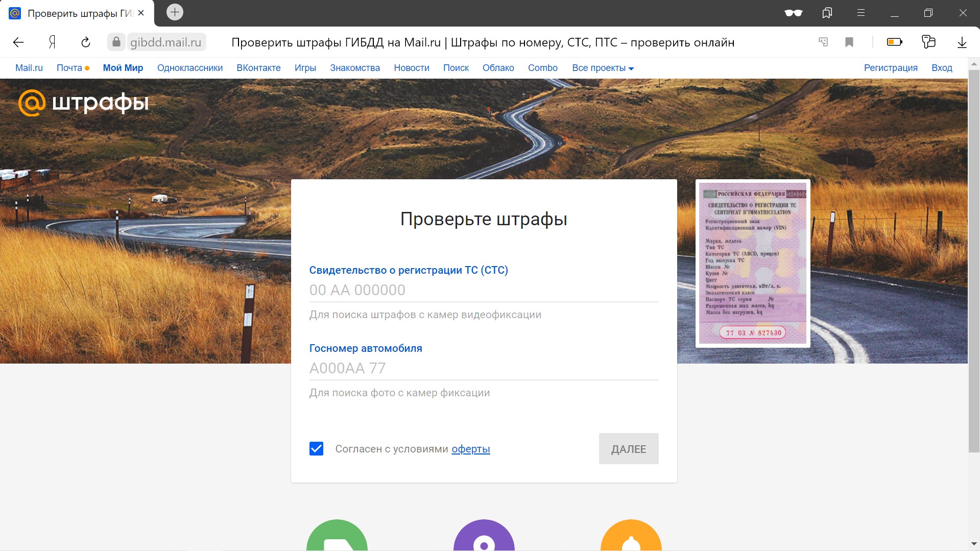Uncheck the offer agreement checkbox

316,449
